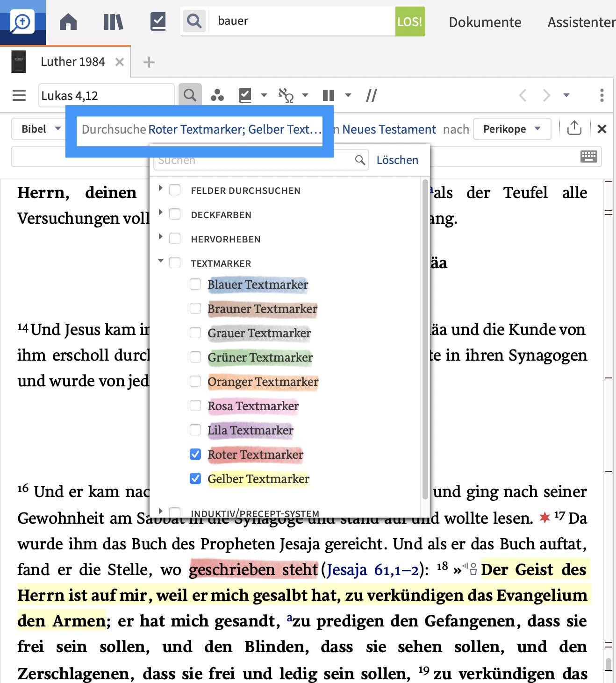Viewport: 616px width, 683px height.
Task: Click the parallel resources double-slash icon
Action: [372, 95]
